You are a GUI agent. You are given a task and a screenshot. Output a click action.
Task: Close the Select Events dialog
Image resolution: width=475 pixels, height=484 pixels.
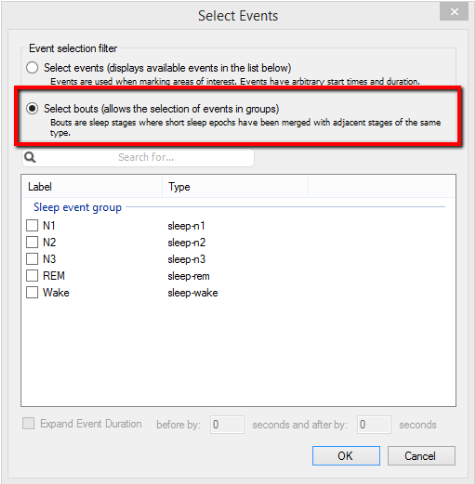454,12
